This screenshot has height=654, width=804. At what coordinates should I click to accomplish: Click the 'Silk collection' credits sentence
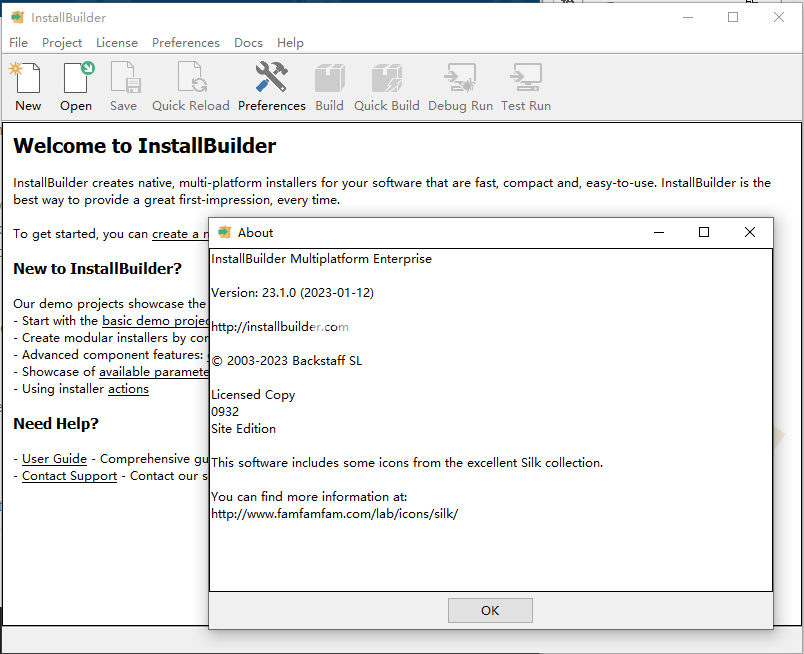[407, 463]
